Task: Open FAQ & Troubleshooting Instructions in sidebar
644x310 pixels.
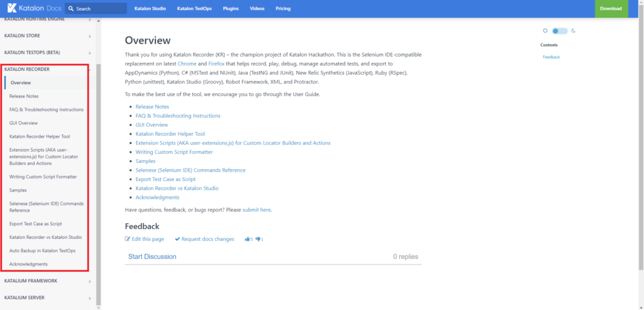Action: point(47,109)
